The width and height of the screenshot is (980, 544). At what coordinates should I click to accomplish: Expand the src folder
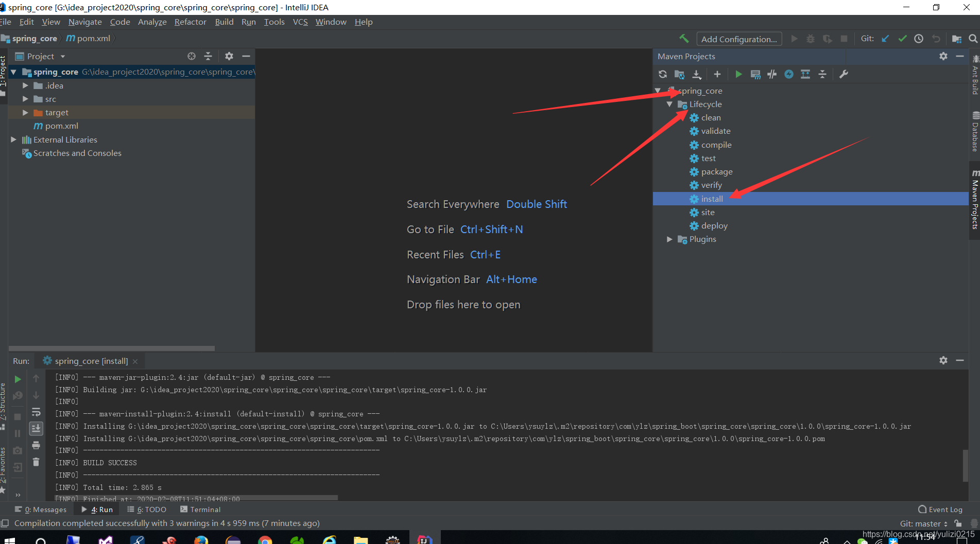click(25, 99)
